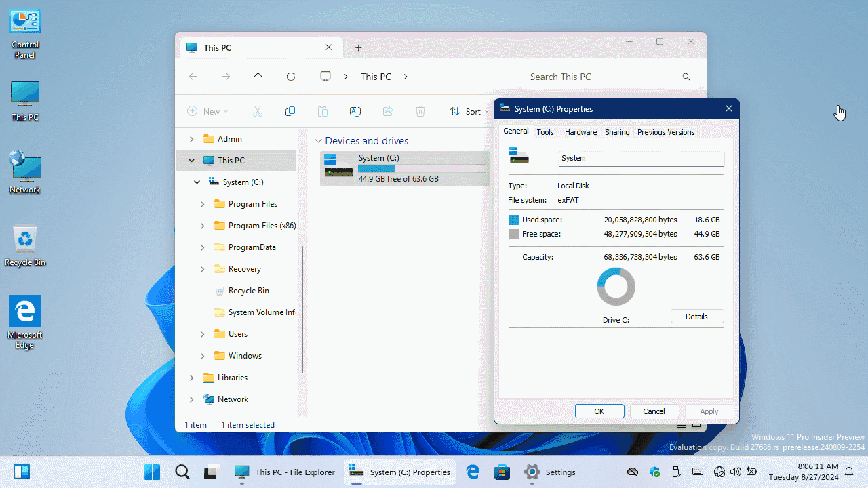
Task: Click the Cut scissors icon
Action: (258, 111)
